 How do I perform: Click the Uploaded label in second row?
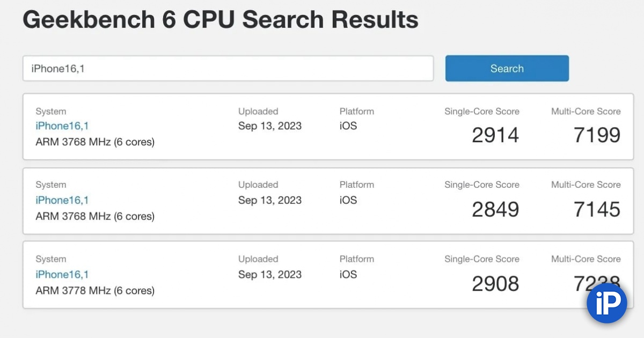coord(258,185)
